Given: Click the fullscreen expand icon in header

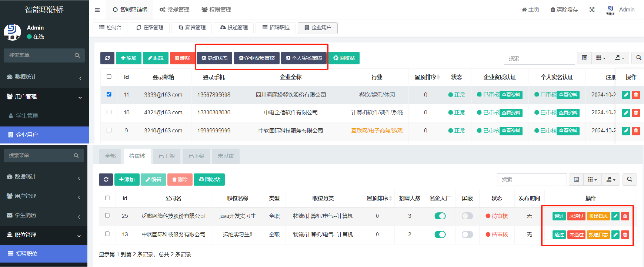Looking at the screenshot, I should click(592, 10).
